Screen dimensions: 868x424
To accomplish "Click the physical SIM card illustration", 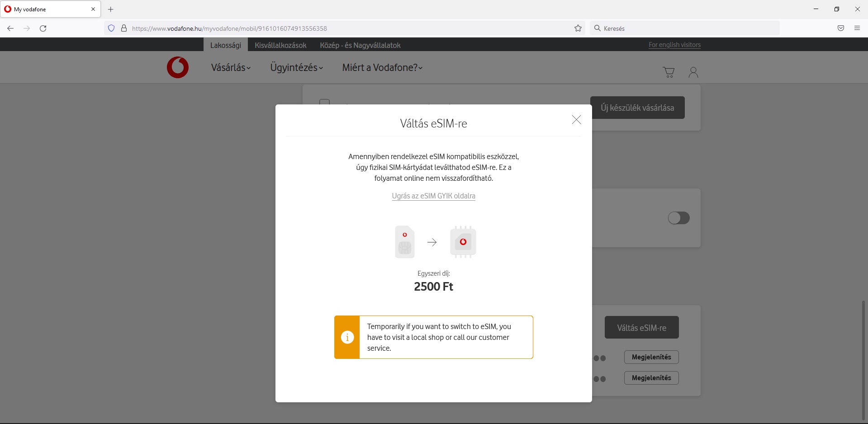I will click(x=405, y=242).
